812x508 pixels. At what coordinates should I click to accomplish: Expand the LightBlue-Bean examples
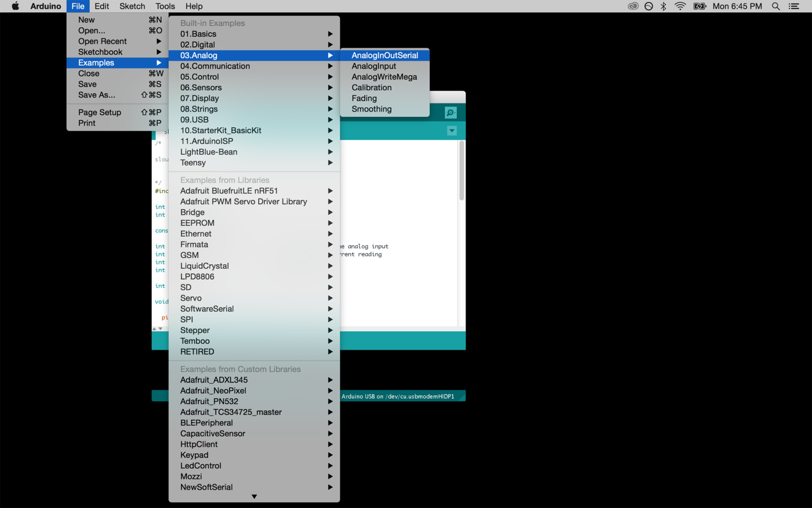pyautogui.click(x=254, y=152)
